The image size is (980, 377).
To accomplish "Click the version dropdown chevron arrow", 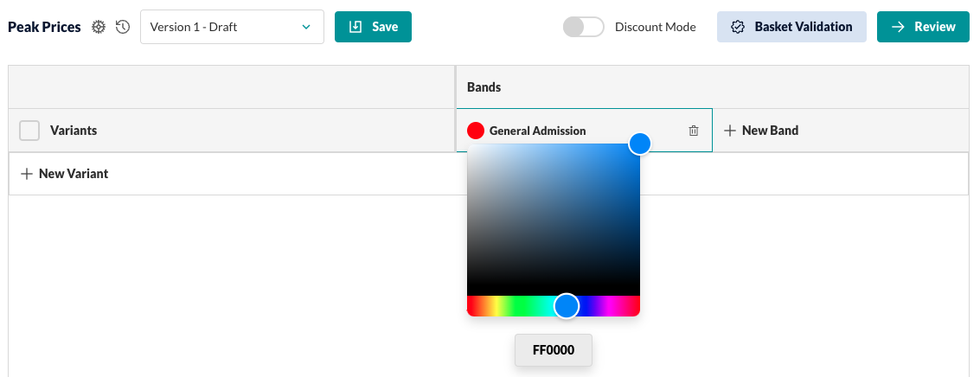I will coord(305,27).
